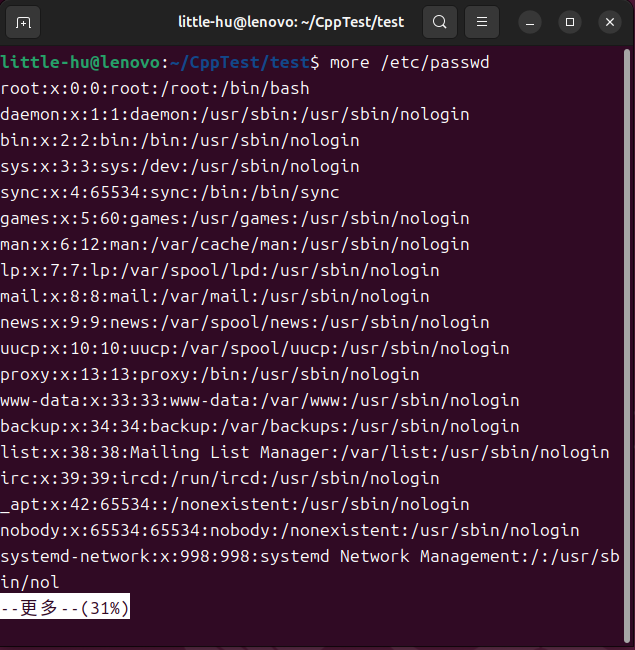Click the man:x:6:12 line
The height and width of the screenshot is (650, 635).
click(235, 245)
